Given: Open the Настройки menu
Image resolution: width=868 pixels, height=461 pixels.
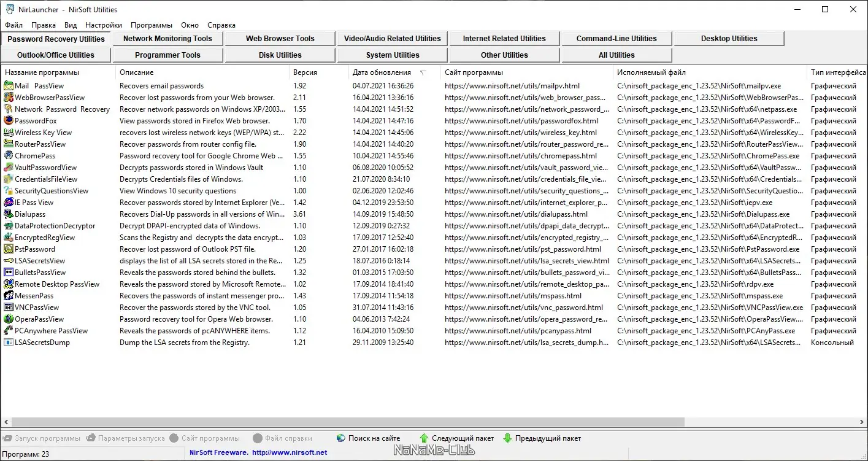Looking at the screenshot, I should (104, 25).
